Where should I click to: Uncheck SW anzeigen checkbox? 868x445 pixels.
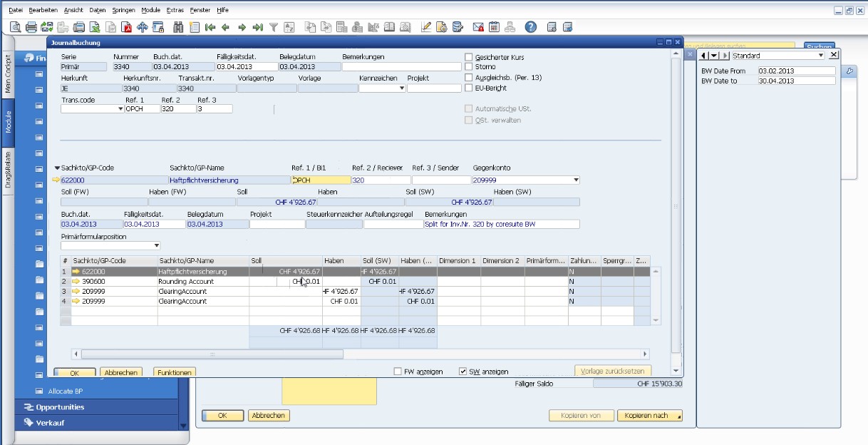tap(463, 372)
